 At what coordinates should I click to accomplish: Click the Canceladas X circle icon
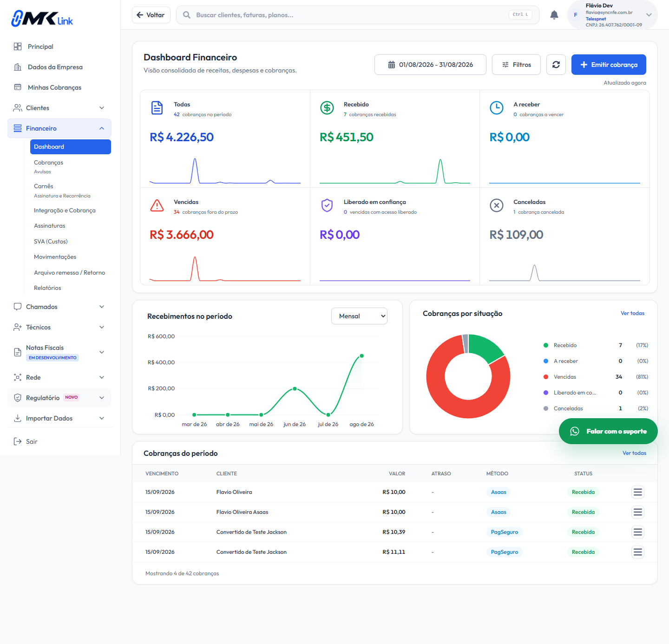pos(497,205)
